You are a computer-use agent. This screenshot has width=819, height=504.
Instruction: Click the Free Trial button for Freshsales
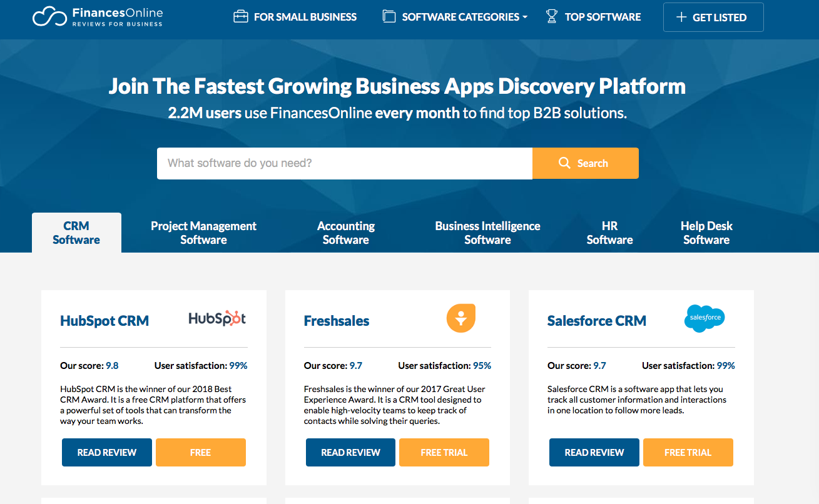[x=444, y=453]
